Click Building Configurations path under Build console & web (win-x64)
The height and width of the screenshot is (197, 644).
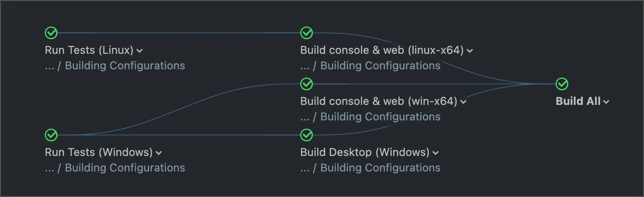point(380,117)
